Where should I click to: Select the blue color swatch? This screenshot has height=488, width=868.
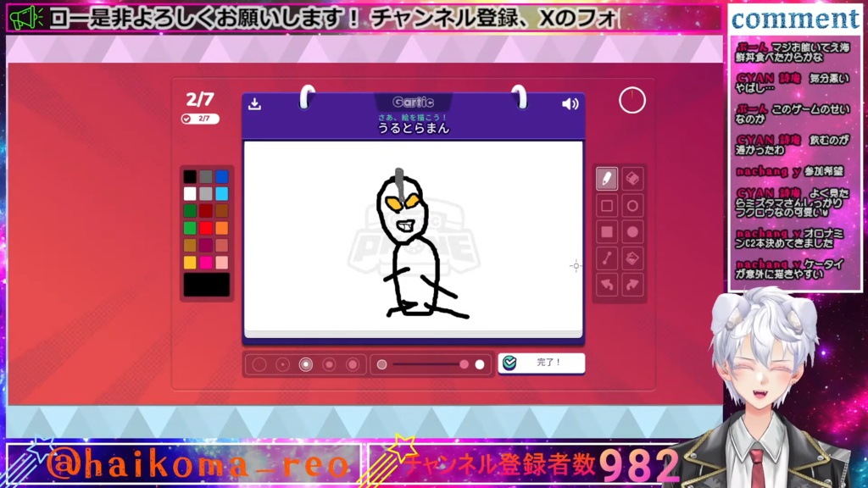[222, 176]
